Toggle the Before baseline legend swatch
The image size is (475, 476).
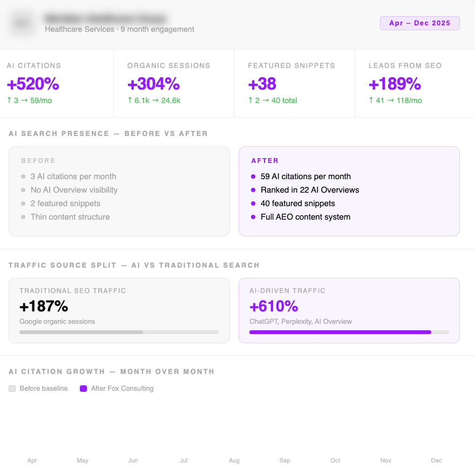click(12, 389)
